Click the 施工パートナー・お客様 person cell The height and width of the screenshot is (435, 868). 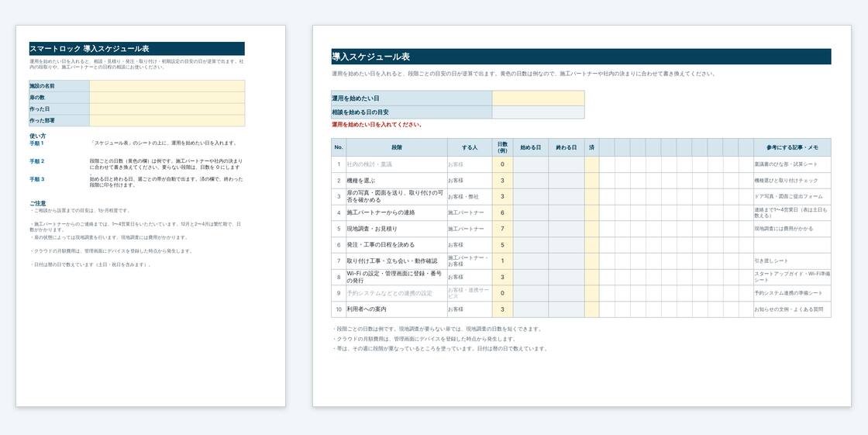pos(470,261)
